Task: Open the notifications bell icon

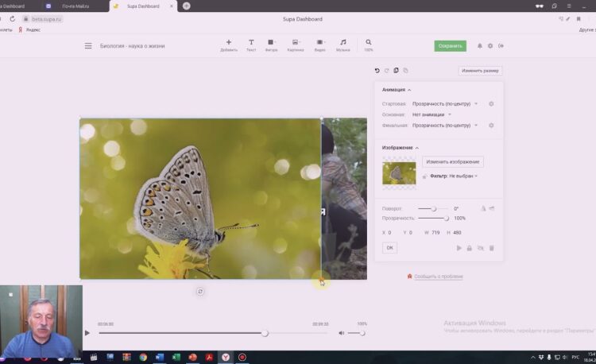Action: click(480, 46)
